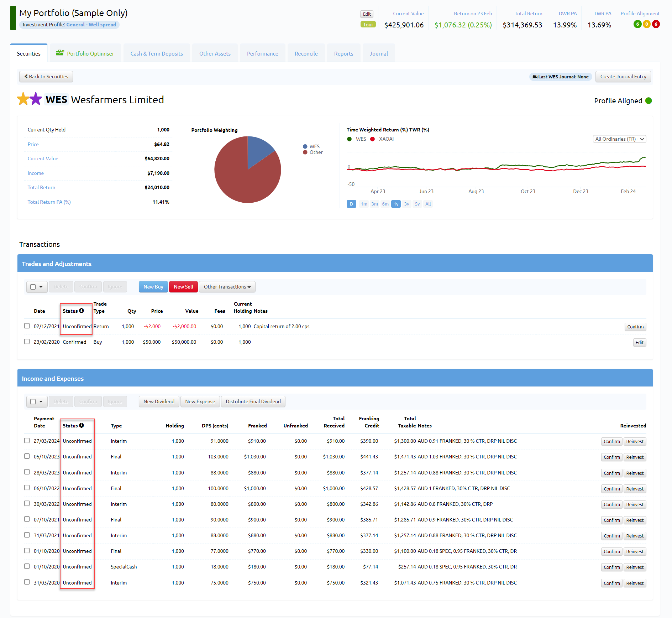Click the red profile alignment badge showing 6
This screenshot has height=618, width=672.
(656, 24)
